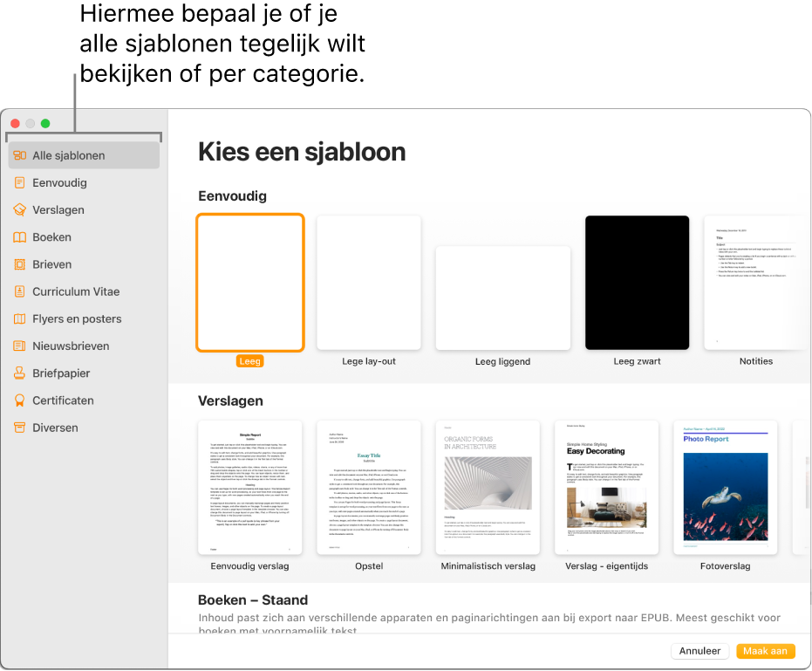Click the Eenvoudig section heading
The image size is (812, 671).
tap(233, 196)
